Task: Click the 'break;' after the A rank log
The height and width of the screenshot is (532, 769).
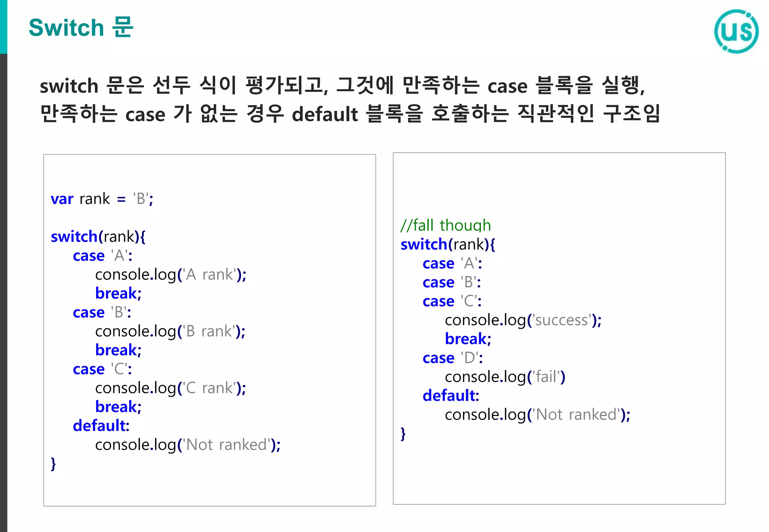Action: pos(118,293)
